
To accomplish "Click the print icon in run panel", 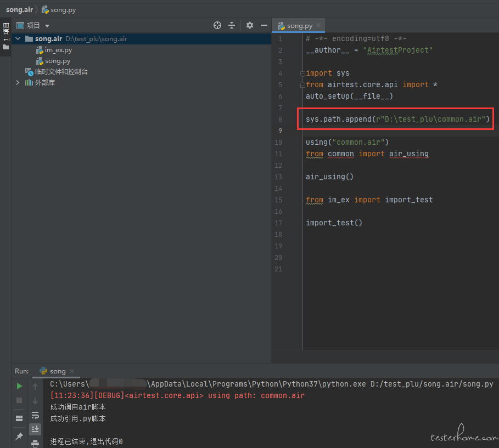I will tap(35, 443).
